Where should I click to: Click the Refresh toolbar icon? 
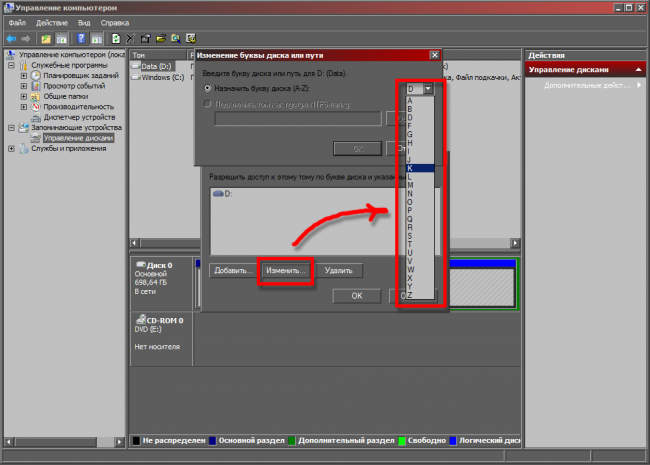coord(117,38)
